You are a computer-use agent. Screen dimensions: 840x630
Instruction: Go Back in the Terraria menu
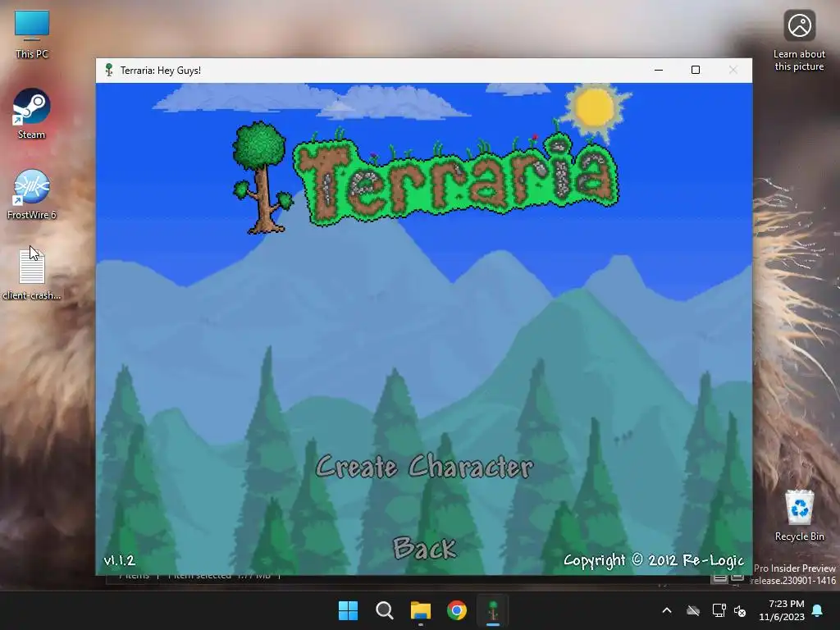tap(424, 548)
